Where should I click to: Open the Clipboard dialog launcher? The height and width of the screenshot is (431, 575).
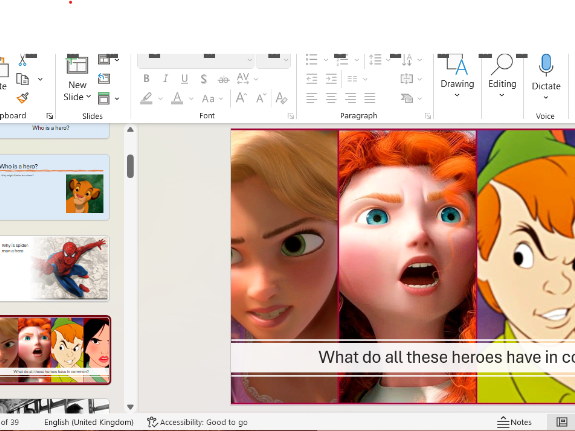click(50, 116)
